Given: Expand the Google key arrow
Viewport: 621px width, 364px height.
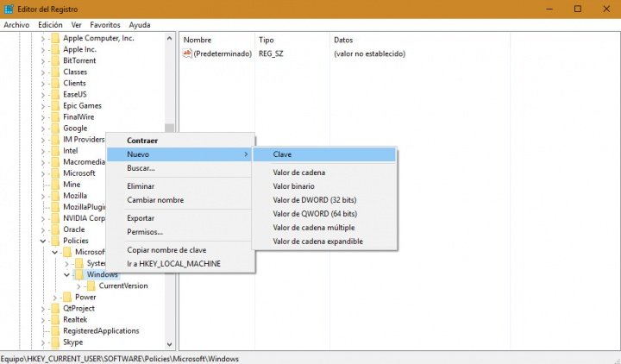Looking at the screenshot, I should tap(43, 129).
